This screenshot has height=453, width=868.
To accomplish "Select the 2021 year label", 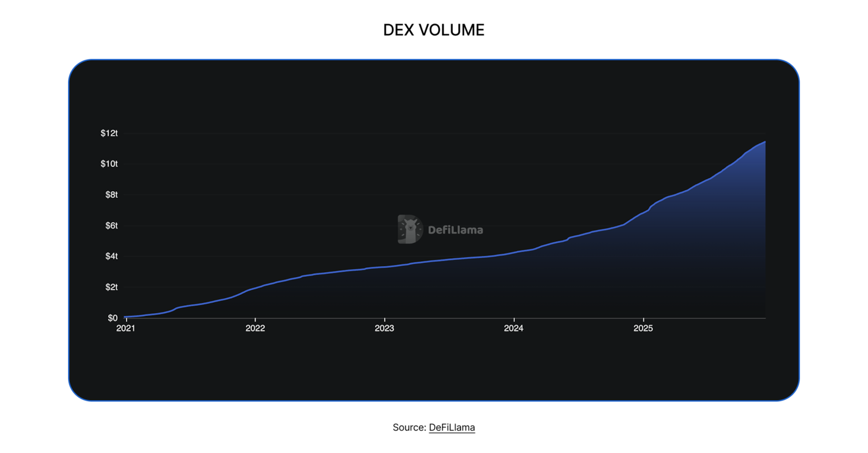I will click(125, 329).
